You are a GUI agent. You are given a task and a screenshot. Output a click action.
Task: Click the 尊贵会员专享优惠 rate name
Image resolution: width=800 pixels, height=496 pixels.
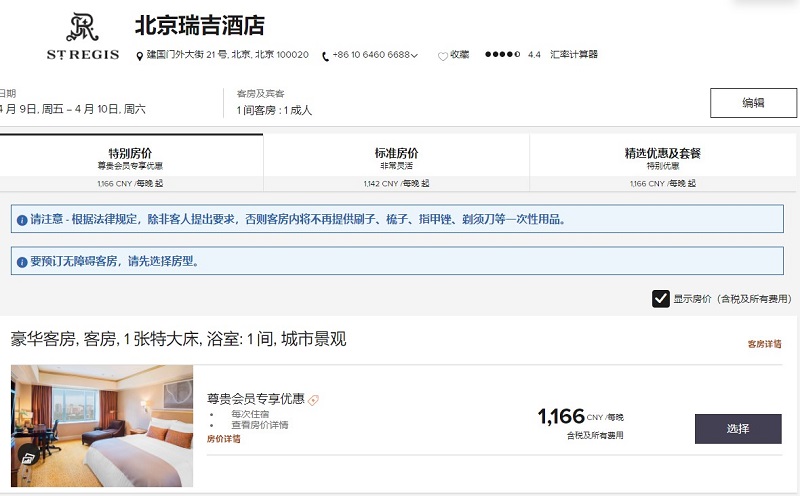pyautogui.click(x=256, y=399)
